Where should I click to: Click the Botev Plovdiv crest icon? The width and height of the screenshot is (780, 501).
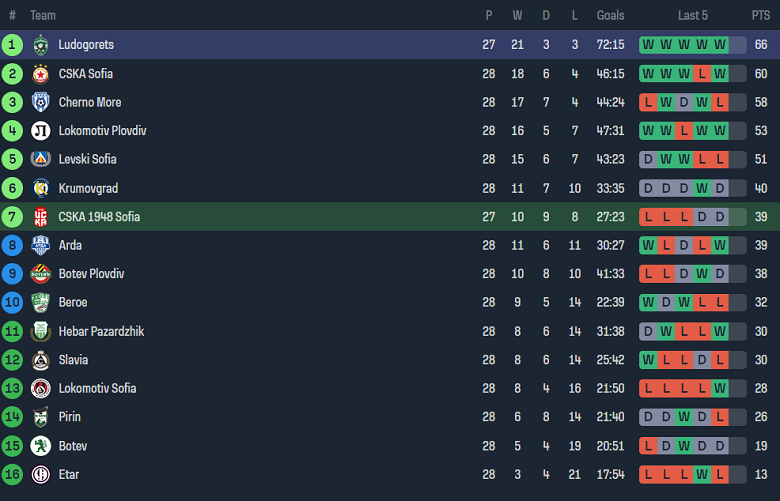(41, 274)
